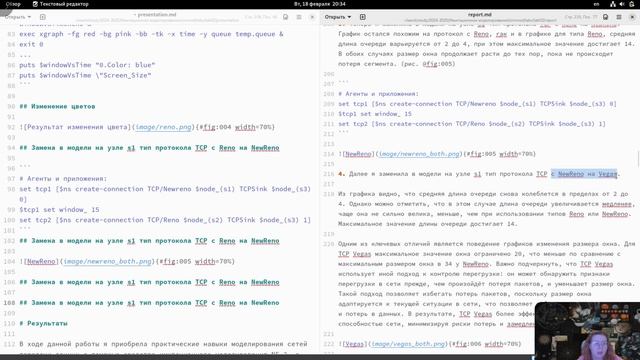Click heading on line 102 of presentation.md
Image resolution: width=640 pixels, height=360 pixels.
[x=149, y=241]
